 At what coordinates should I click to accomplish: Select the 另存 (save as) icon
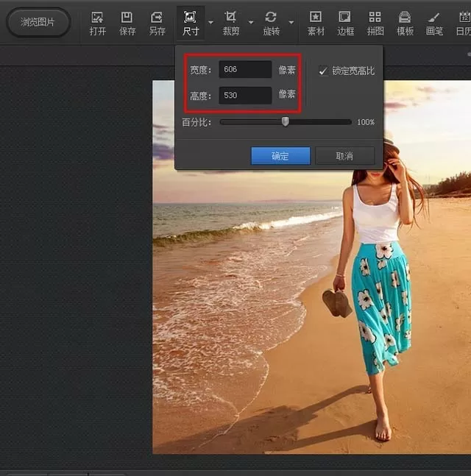click(157, 24)
